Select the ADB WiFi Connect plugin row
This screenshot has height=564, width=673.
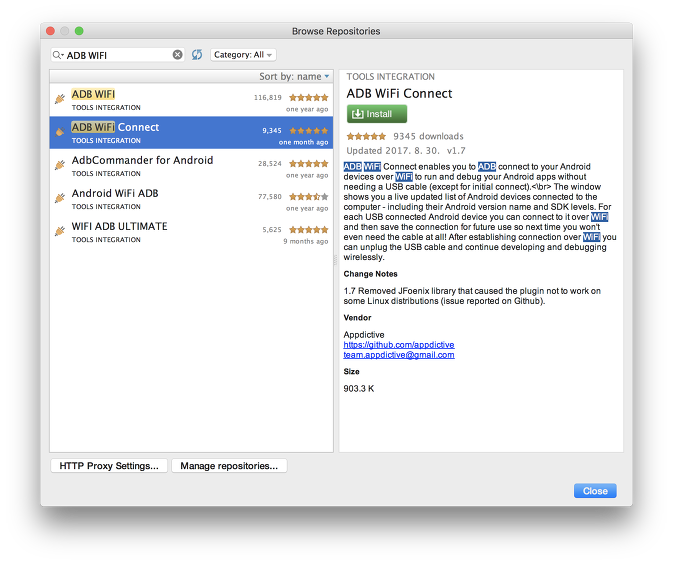coord(191,133)
